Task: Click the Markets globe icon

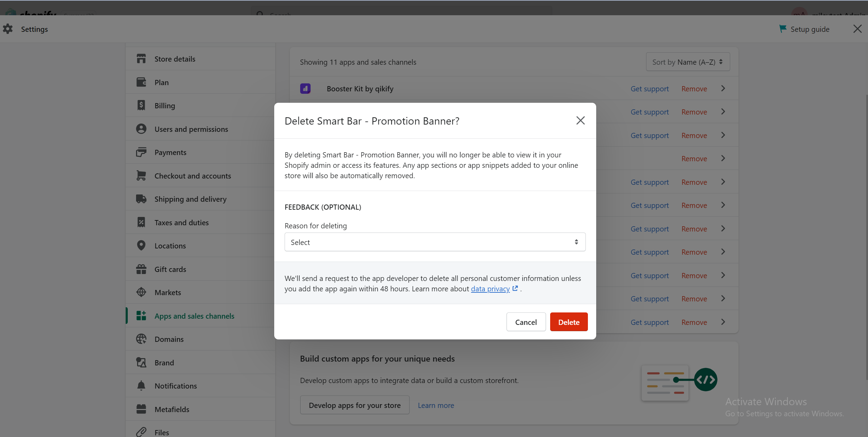Action: (x=141, y=292)
